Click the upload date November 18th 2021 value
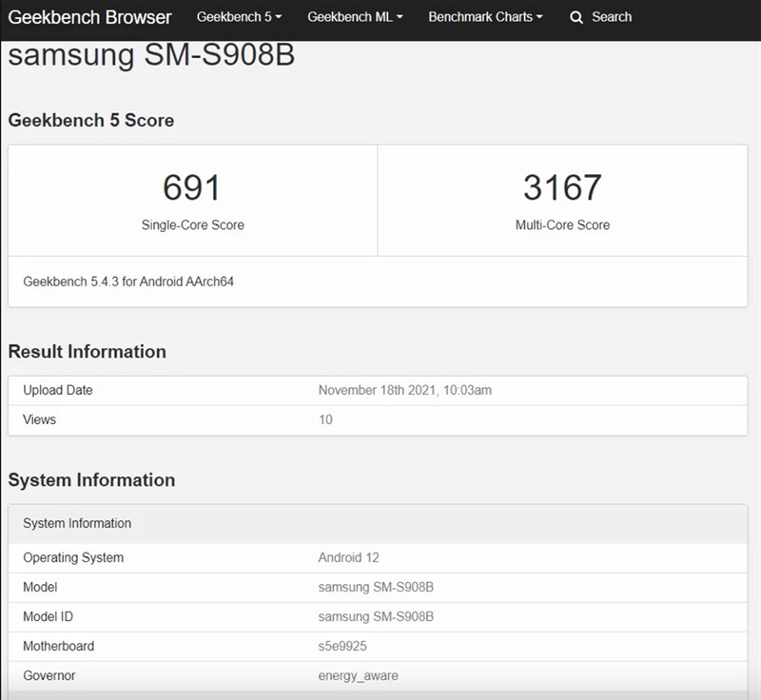 click(404, 390)
